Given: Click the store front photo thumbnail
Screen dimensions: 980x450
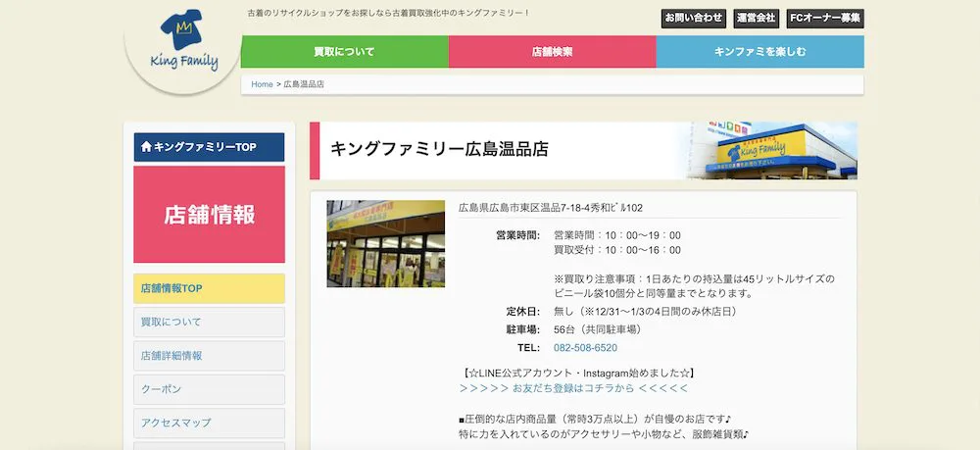Looking at the screenshot, I should coord(385,244).
